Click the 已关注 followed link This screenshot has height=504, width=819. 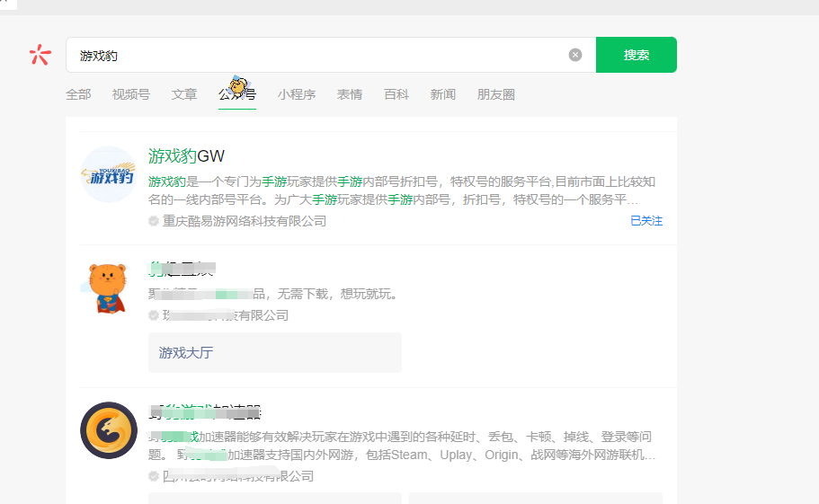coord(646,221)
